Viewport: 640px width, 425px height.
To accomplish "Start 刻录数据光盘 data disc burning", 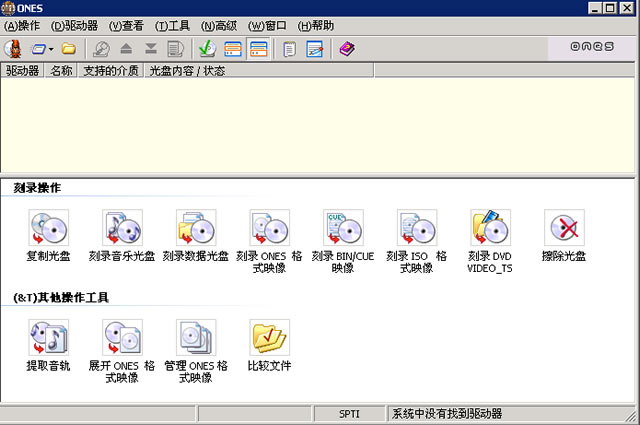I will point(196,228).
